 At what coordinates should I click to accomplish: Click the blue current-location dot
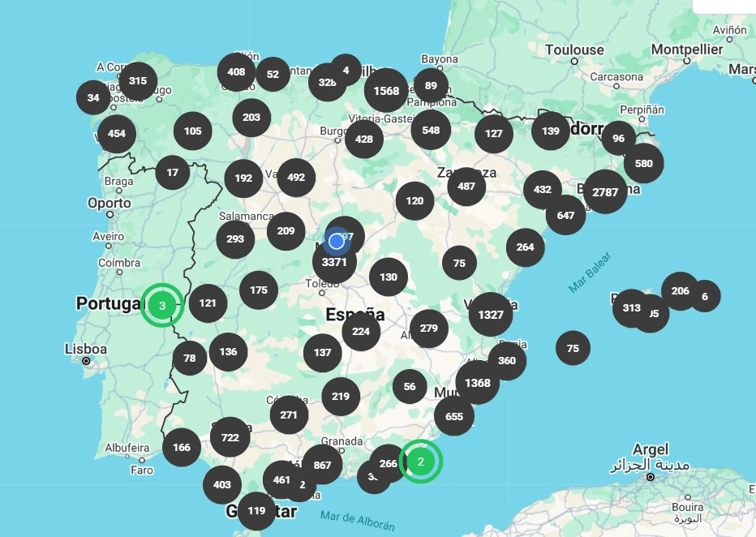pos(337,241)
